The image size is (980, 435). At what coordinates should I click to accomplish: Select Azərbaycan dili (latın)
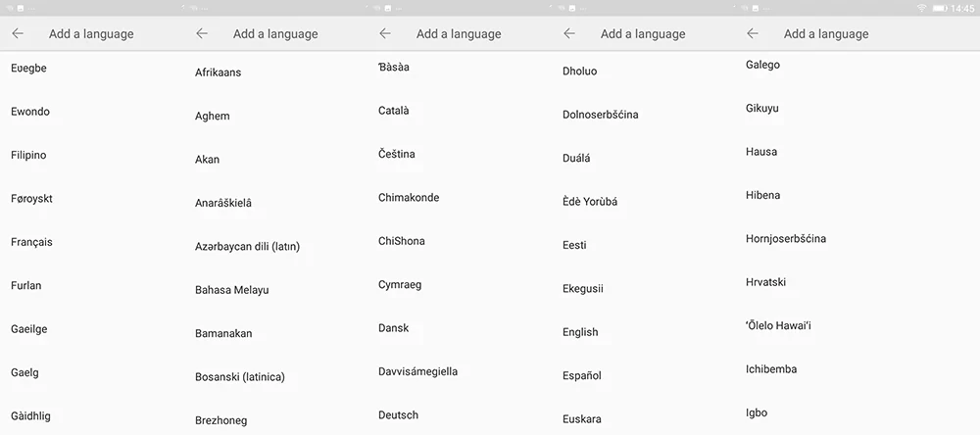point(248,246)
